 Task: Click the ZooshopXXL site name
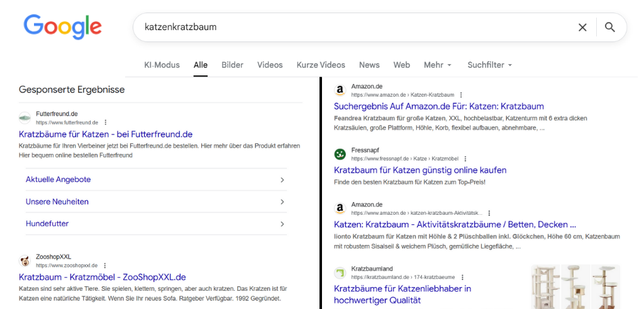(x=53, y=257)
